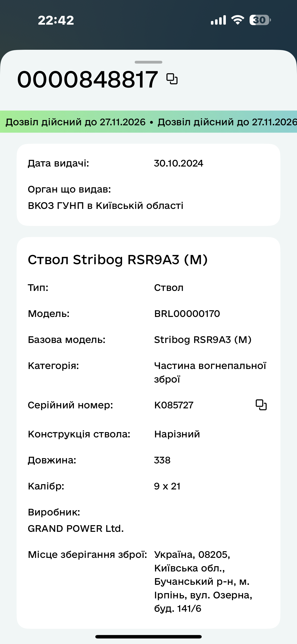
Task: Select manufacturer GRAND POWER Ltd.
Action: pos(76,528)
